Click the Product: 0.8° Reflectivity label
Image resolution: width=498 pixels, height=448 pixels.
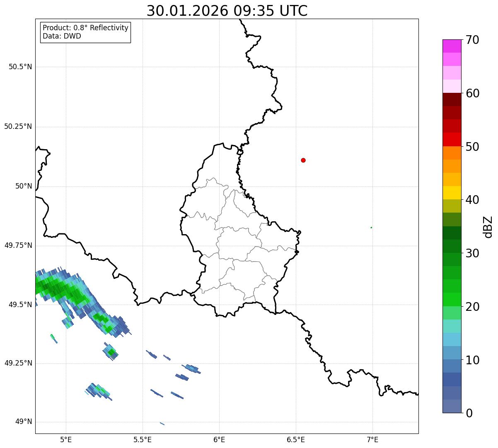pos(86,28)
